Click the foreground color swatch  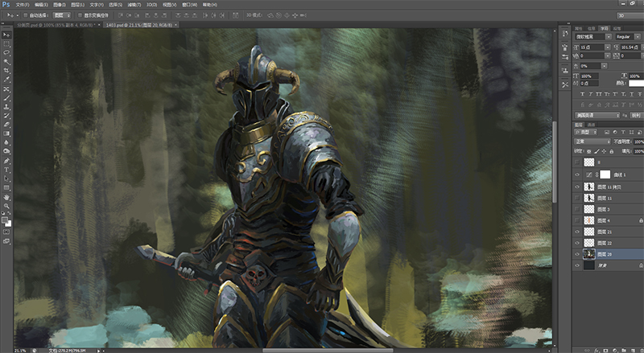[5, 220]
